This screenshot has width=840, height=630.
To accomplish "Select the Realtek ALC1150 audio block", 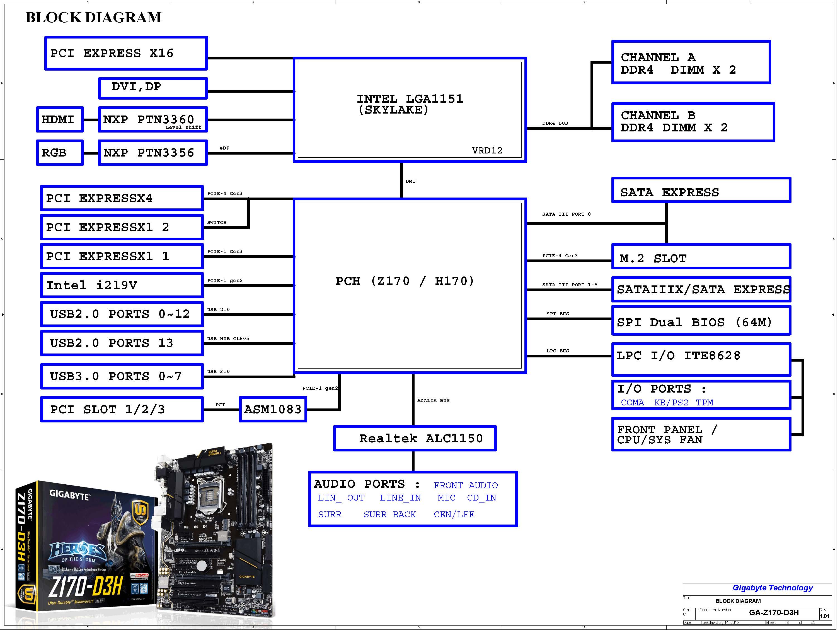I will pyautogui.click(x=414, y=438).
